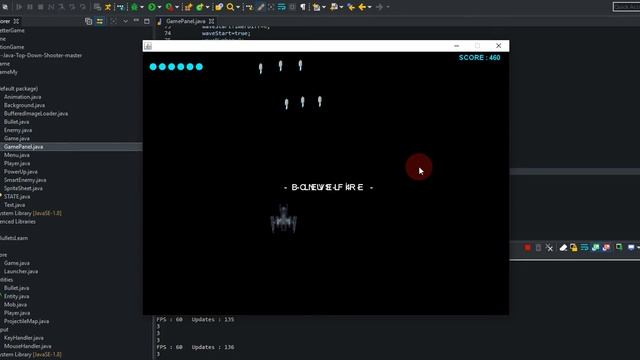Select ProjectileMap.java in the tree
This screenshot has height=360, width=640.
(x=27, y=321)
